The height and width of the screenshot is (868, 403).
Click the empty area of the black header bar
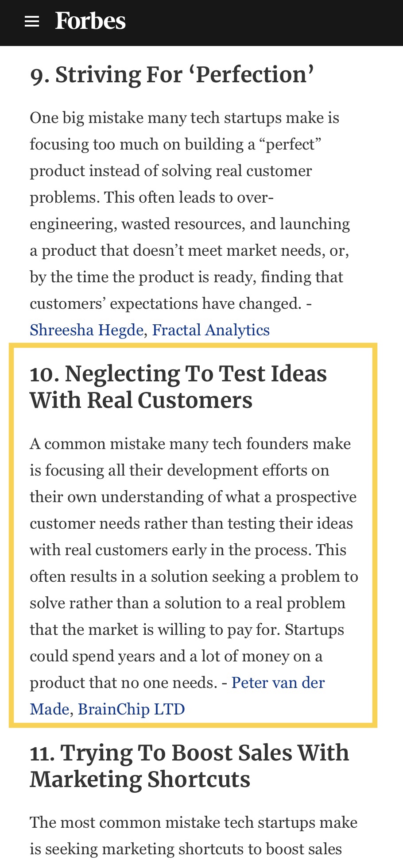click(266, 22)
